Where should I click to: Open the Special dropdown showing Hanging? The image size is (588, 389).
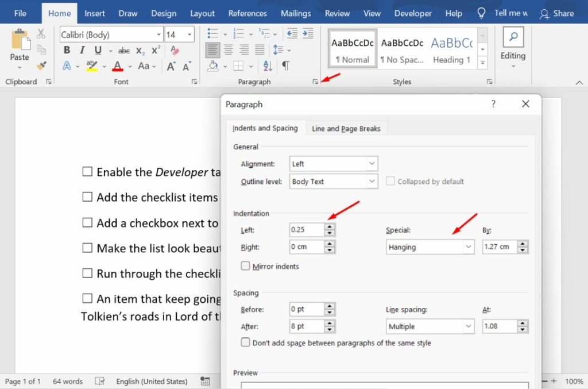tap(430, 247)
